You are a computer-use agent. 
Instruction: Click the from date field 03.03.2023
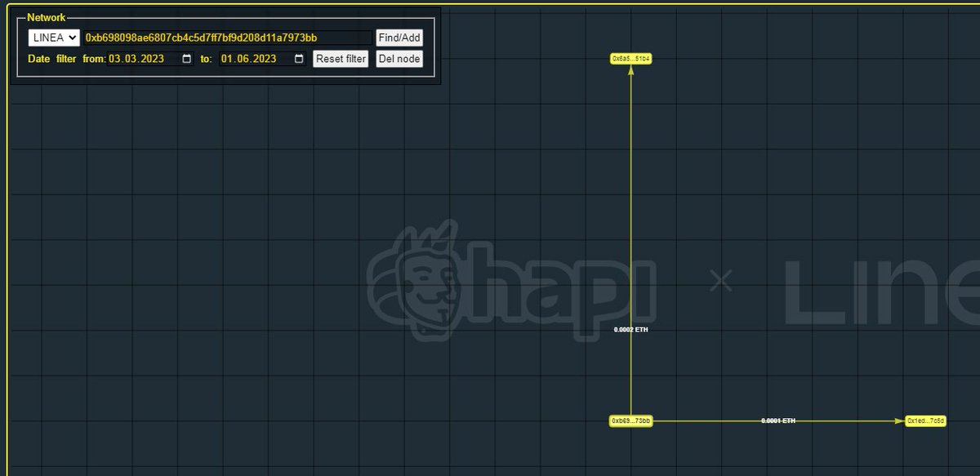[151, 59]
